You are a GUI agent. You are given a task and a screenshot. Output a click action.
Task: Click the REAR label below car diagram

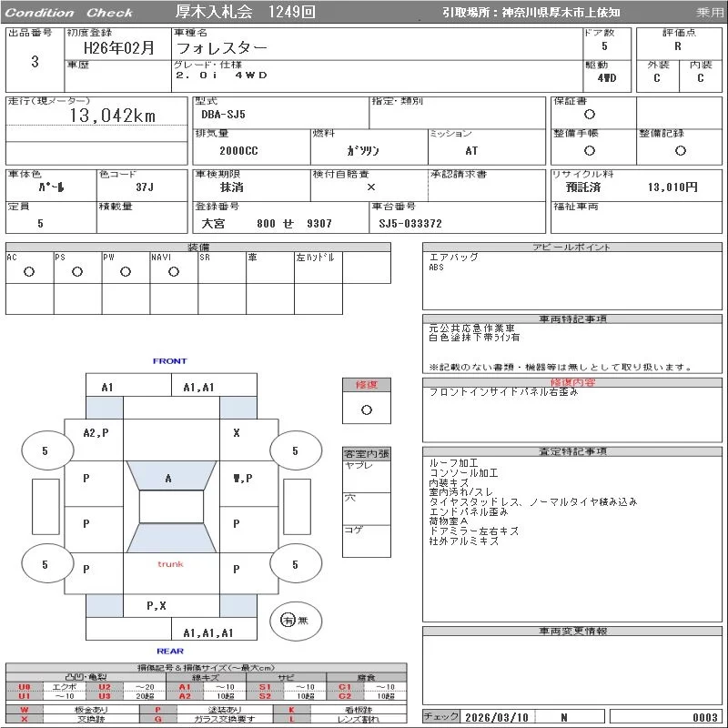(169, 651)
